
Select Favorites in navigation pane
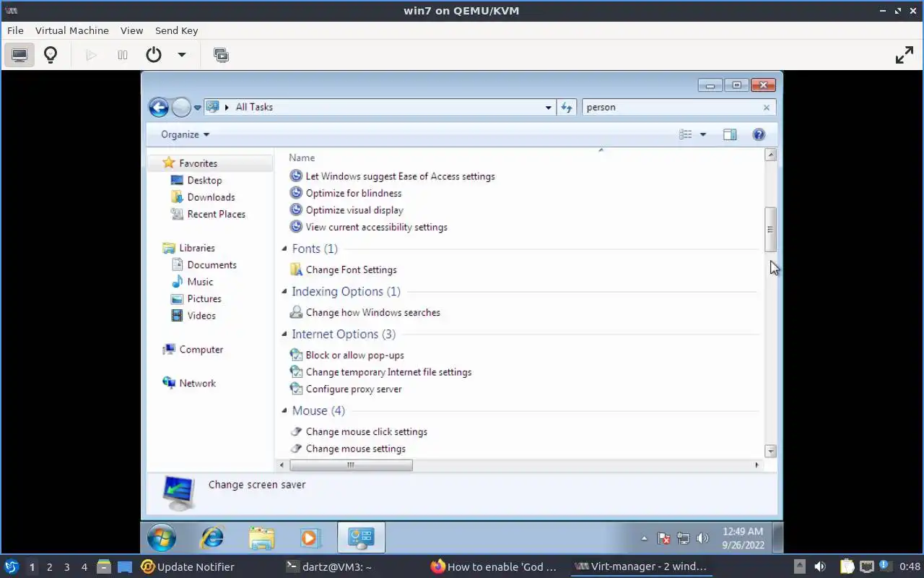pos(198,163)
